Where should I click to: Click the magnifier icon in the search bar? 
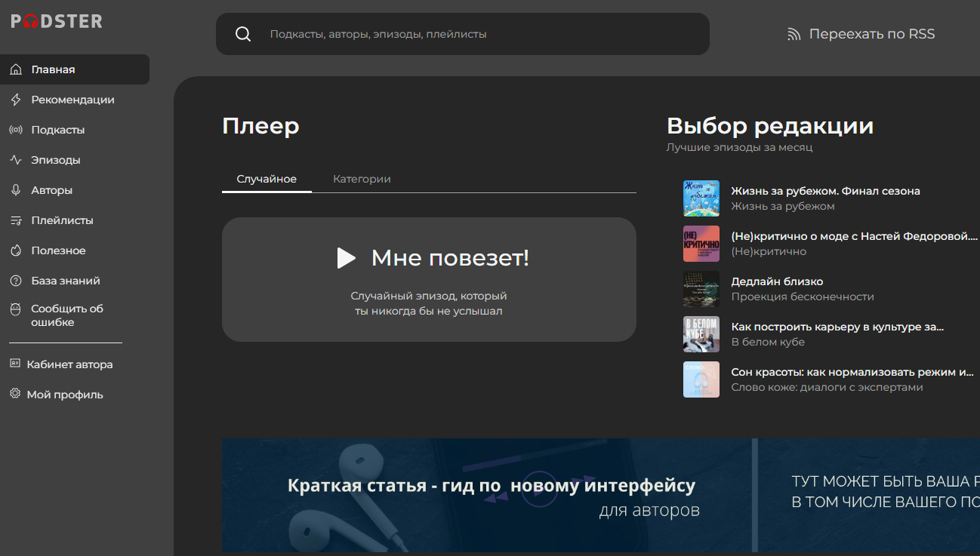[x=243, y=34]
